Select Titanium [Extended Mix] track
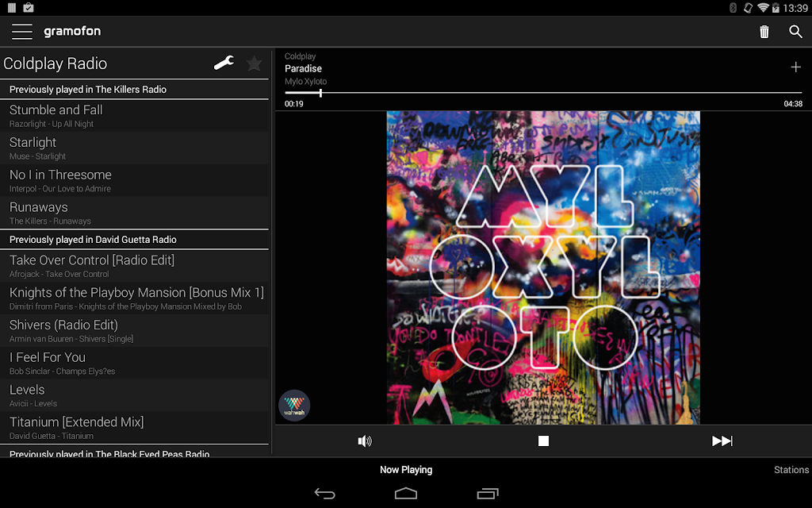 click(135, 428)
